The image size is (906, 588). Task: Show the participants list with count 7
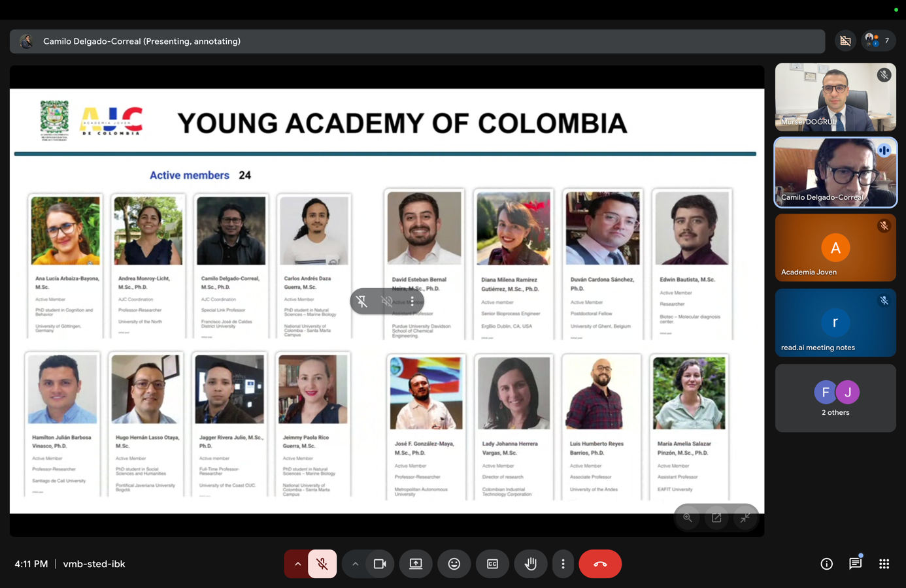(878, 41)
